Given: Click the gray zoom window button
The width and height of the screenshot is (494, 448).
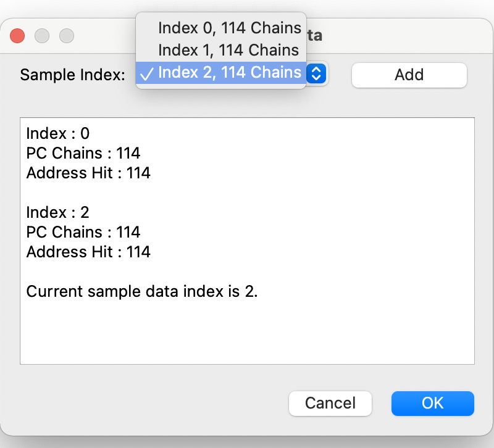Looking at the screenshot, I should 67,36.
